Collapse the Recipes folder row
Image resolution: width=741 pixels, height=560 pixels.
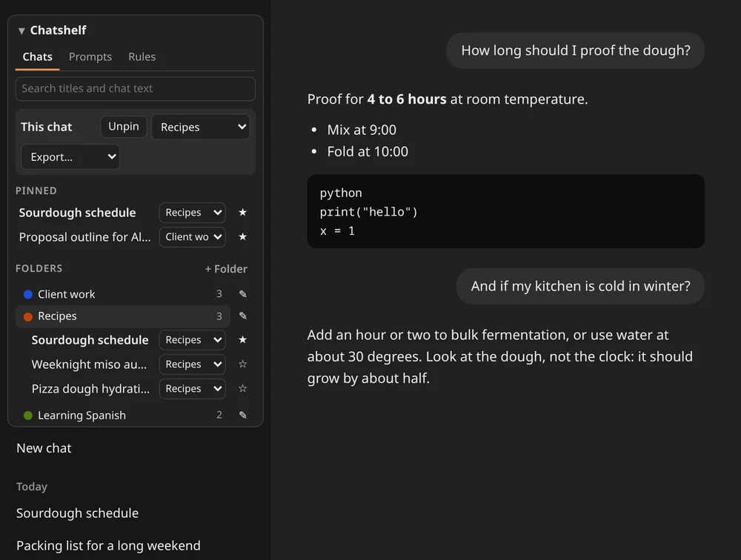(123, 316)
